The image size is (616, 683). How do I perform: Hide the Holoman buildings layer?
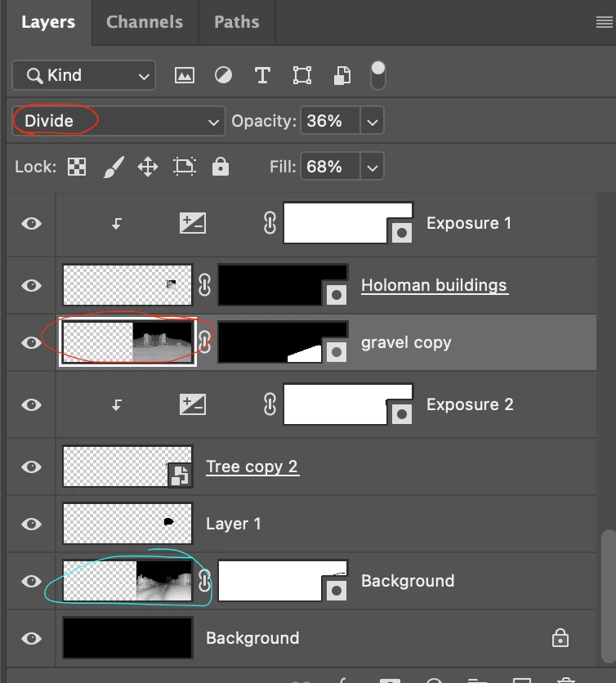click(x=31, y=285)
